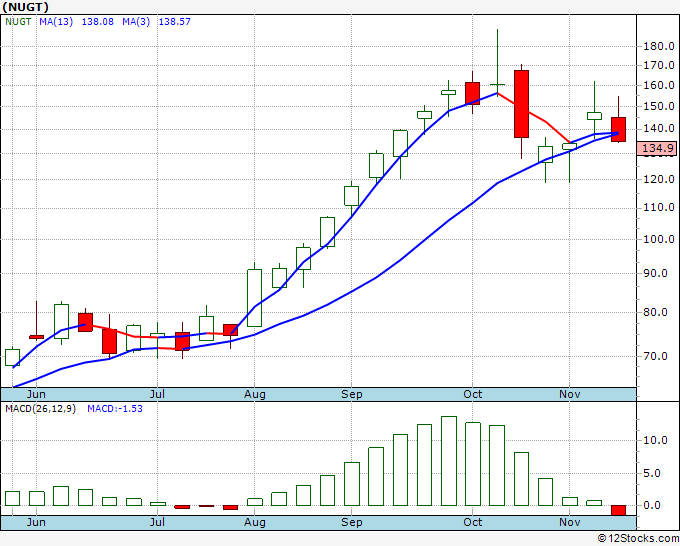Screen dimensions: 680x546
Task: Select the NUGT legend label
Action: pyautogui.click(x=18, y=22)
